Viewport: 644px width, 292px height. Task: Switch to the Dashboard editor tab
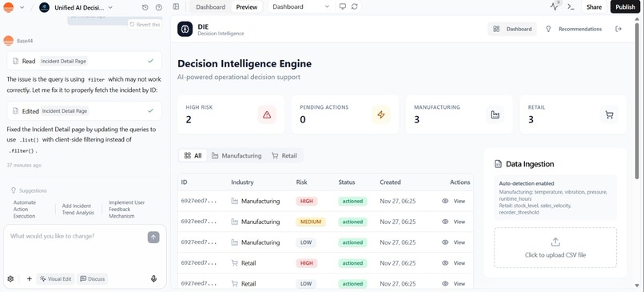click(x=210, y=7)
